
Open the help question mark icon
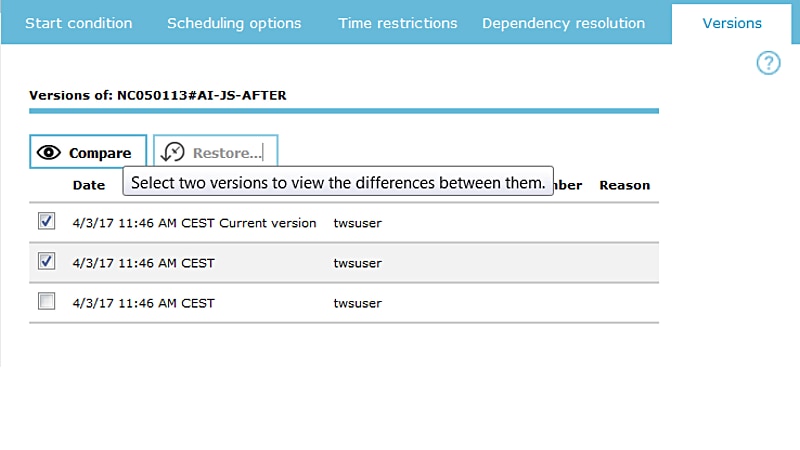point(768,63)
